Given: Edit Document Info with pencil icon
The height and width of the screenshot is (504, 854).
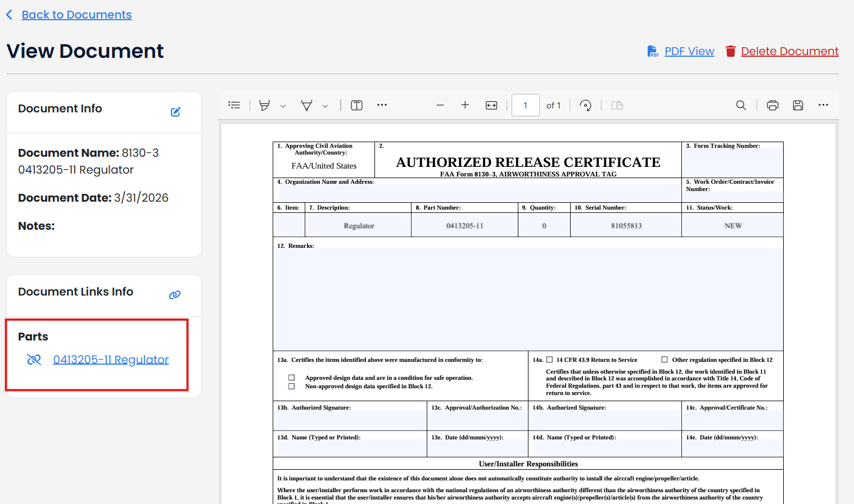Looking at the screenshot, I should [175, 112].
